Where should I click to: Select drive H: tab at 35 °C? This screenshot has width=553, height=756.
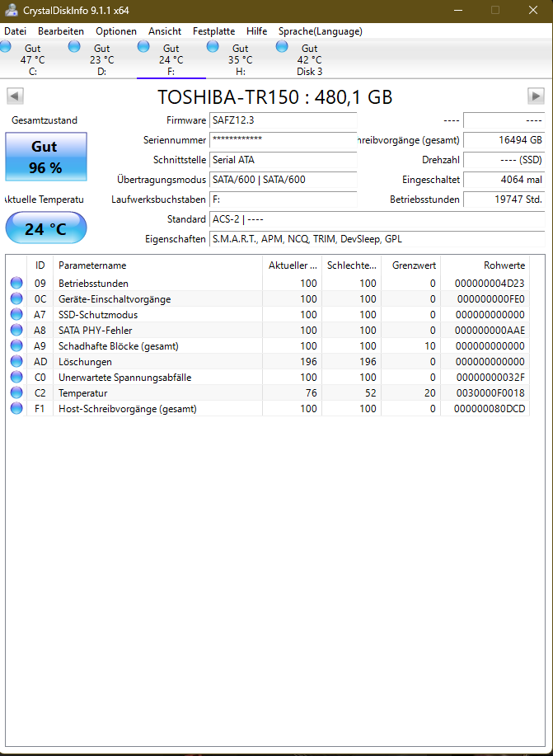click(240, 59)
